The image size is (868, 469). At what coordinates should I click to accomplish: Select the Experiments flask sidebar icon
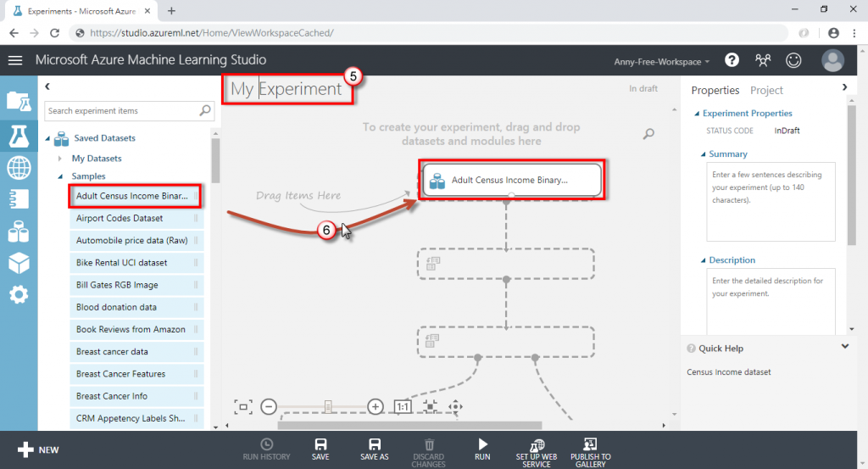coord(19,136)
